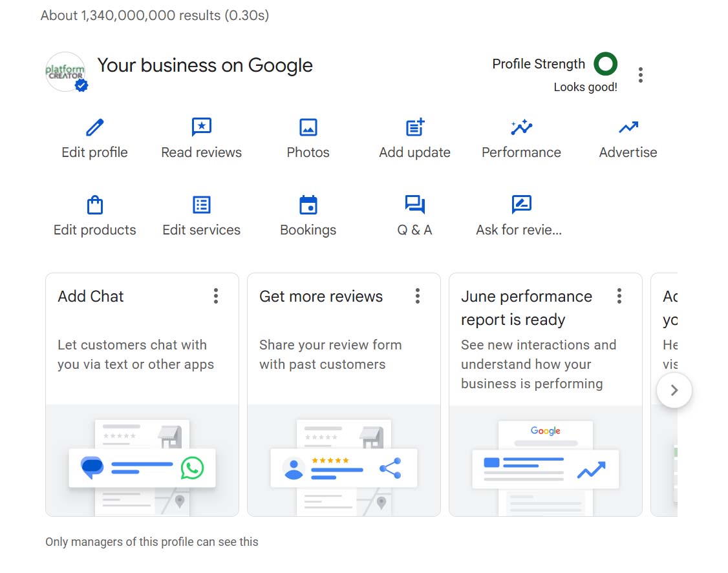Click Let customers chat with you description
Image resolution: width=728 pixels, height=573 pixels.
click(x=136, y=355)
